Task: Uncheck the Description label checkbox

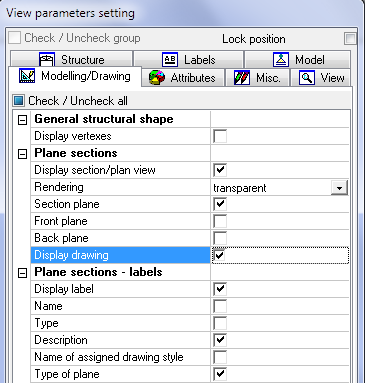Action: (220, 340)
